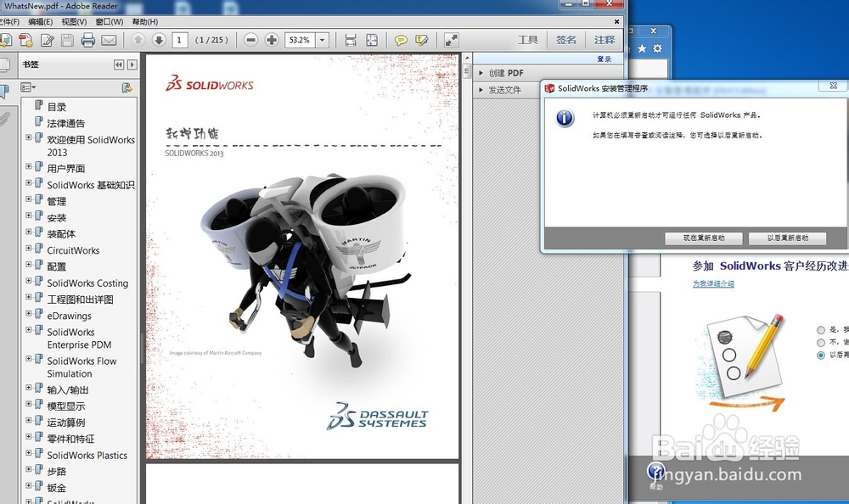The image size is (849, 504).
Task: Open the page thumbnails panel icon
Action: pyautogui.click(x=4, y=64)
